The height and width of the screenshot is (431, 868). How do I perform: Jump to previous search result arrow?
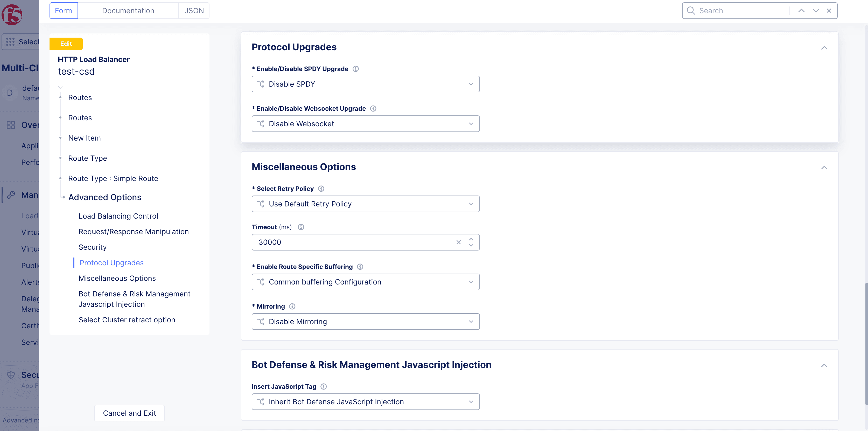(x=801, y=11)
